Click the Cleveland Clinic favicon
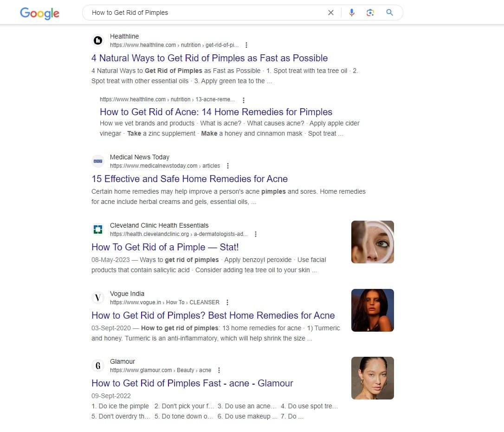The image size is (504, 432). (98, 229)
